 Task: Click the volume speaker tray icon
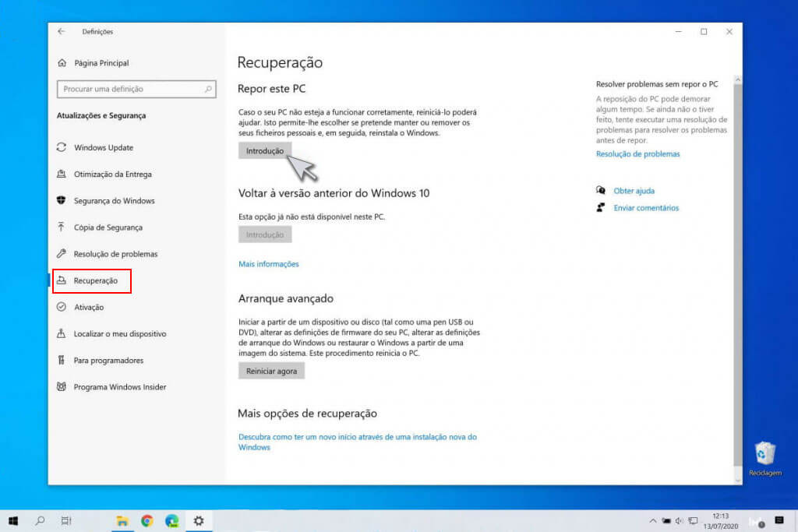(x=679, y=521)
